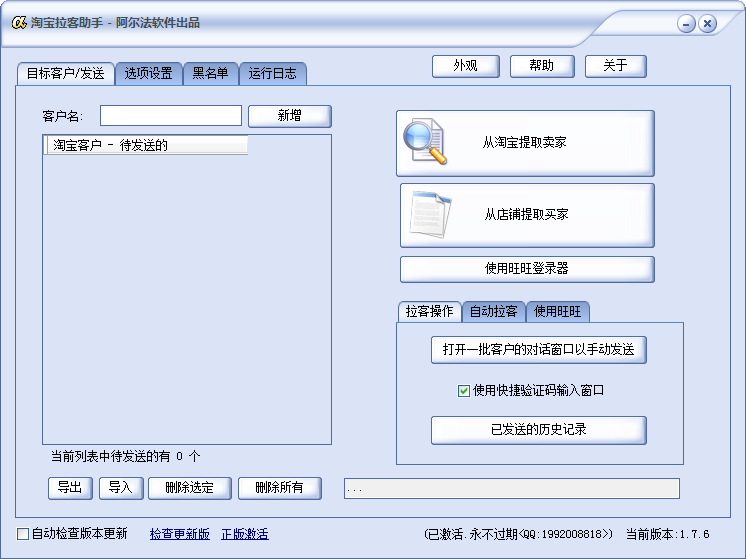Click 打开一批客户的对话窗口以手动发送 button
The width and height of the screenshot is (746, 559).
click(x=539, y=350)
